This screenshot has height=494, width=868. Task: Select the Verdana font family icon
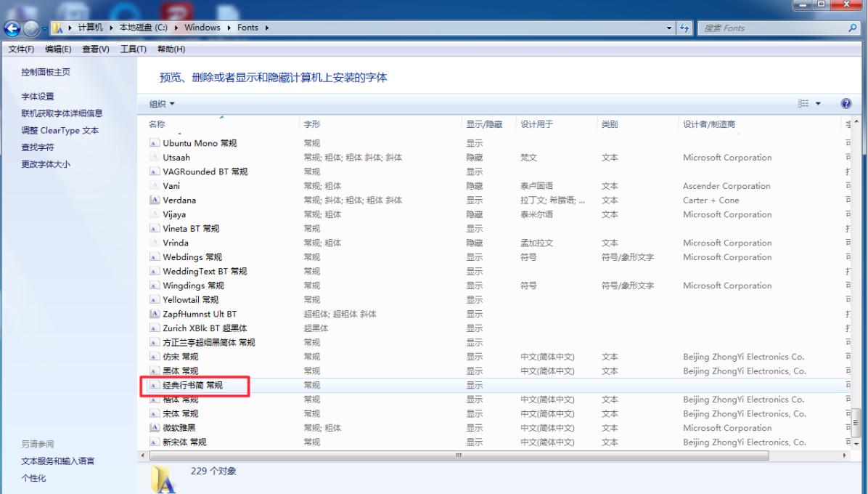point(155,200)
